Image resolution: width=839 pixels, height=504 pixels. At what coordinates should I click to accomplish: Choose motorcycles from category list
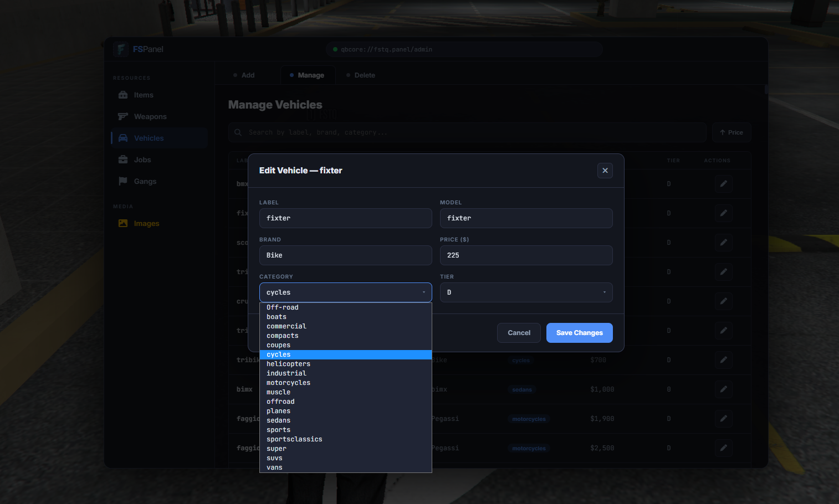click(346, 383)
